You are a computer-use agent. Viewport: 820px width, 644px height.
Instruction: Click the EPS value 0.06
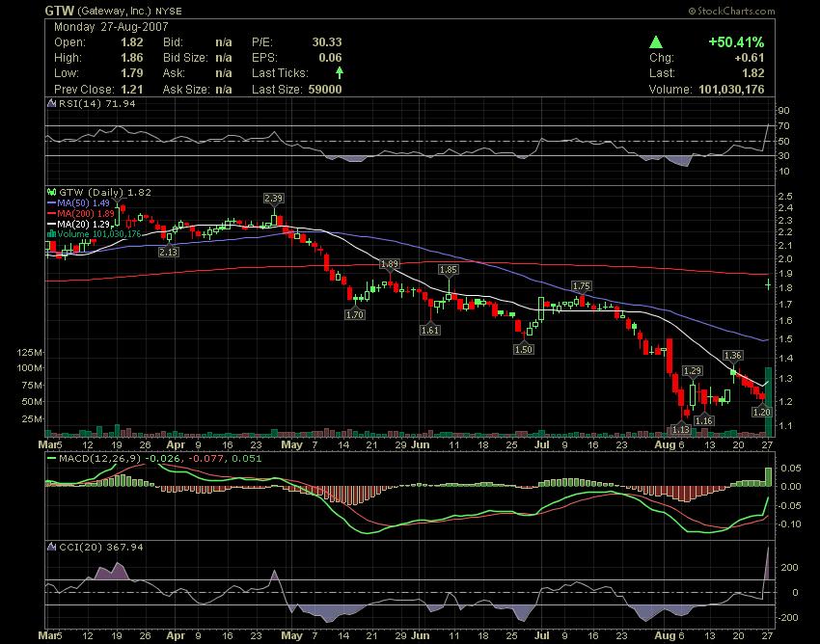pyautogui.click(x=331, y=58)
